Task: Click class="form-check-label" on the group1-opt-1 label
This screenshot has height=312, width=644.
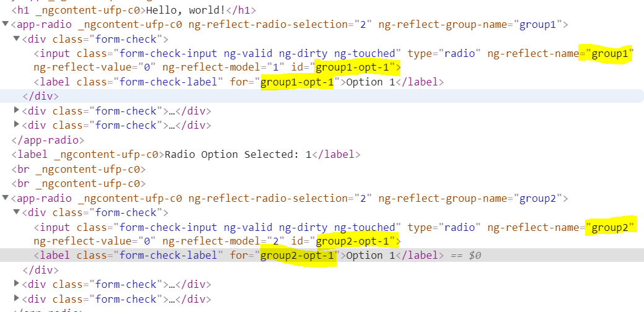Action: coord(150,82)
